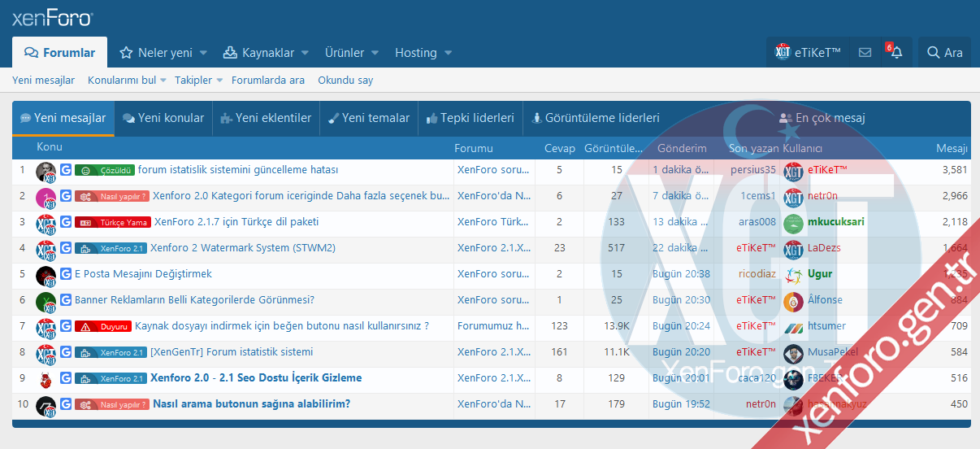Open thread 'E Posta Mesajını Değiştirmek'
The height and width of the screenshot is (449, 980).
coord(143,274)
